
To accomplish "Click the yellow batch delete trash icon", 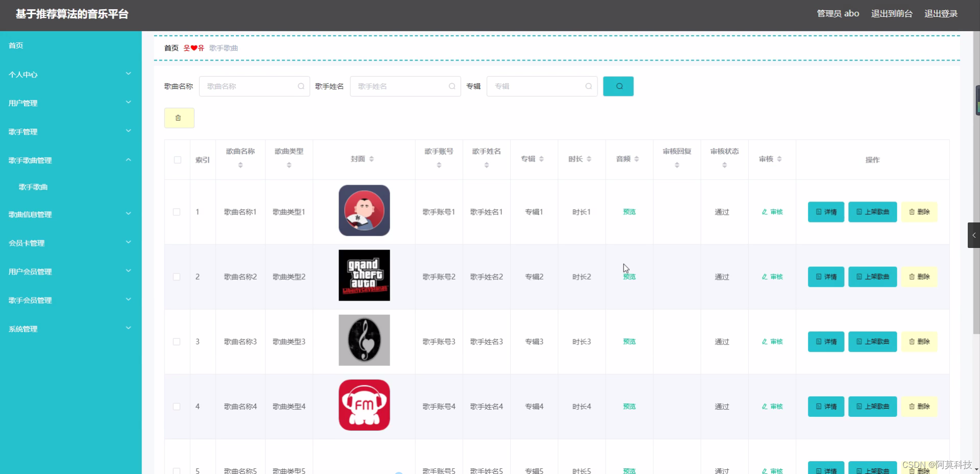I will pos(179,117).
